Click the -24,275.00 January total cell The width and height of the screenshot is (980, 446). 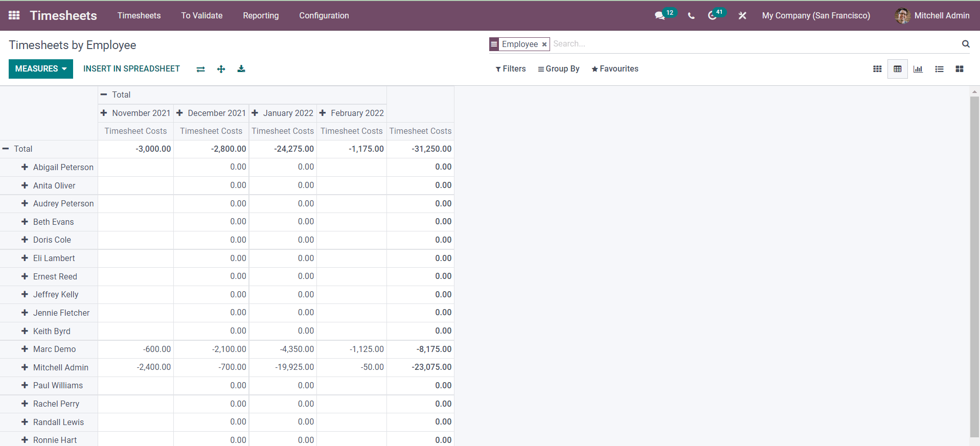click(283, 149)
